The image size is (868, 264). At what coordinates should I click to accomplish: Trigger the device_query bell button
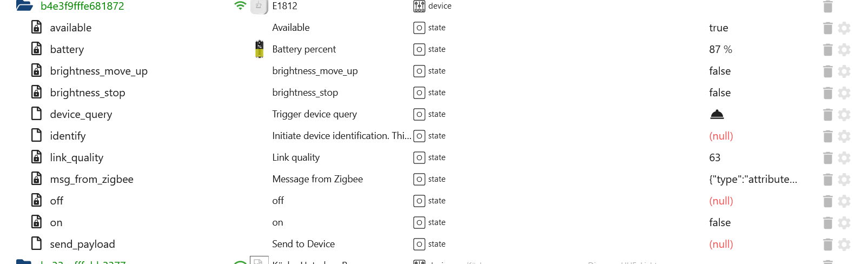click(x=717, y=114)
